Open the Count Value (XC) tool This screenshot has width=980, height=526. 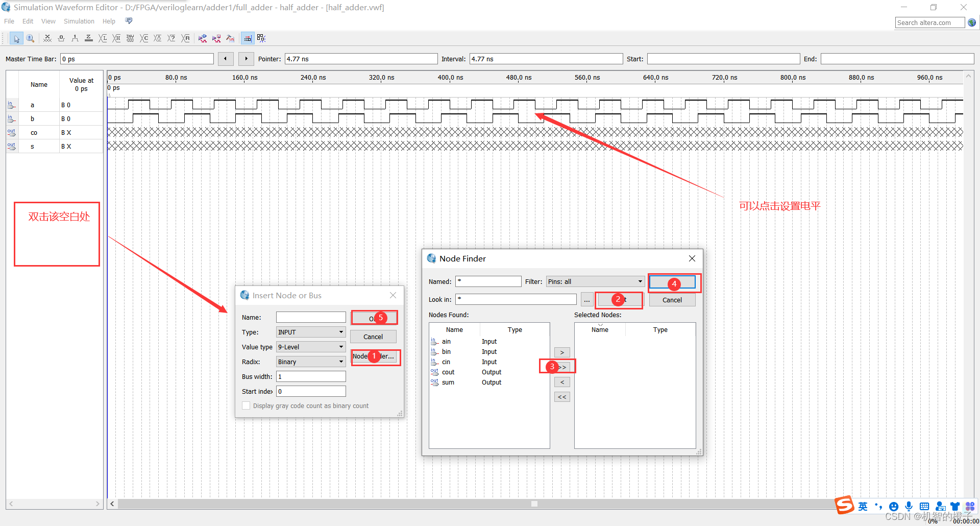coord(144,38)
